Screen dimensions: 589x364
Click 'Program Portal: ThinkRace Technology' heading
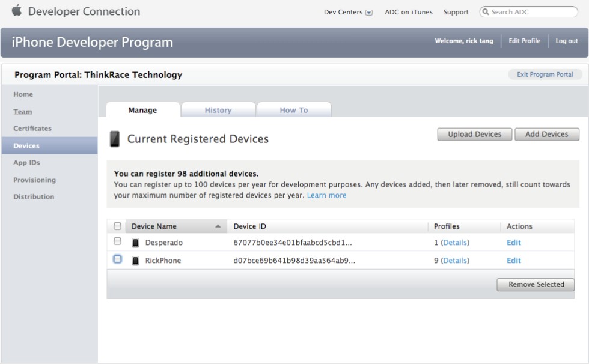click(x=99, y=75)
